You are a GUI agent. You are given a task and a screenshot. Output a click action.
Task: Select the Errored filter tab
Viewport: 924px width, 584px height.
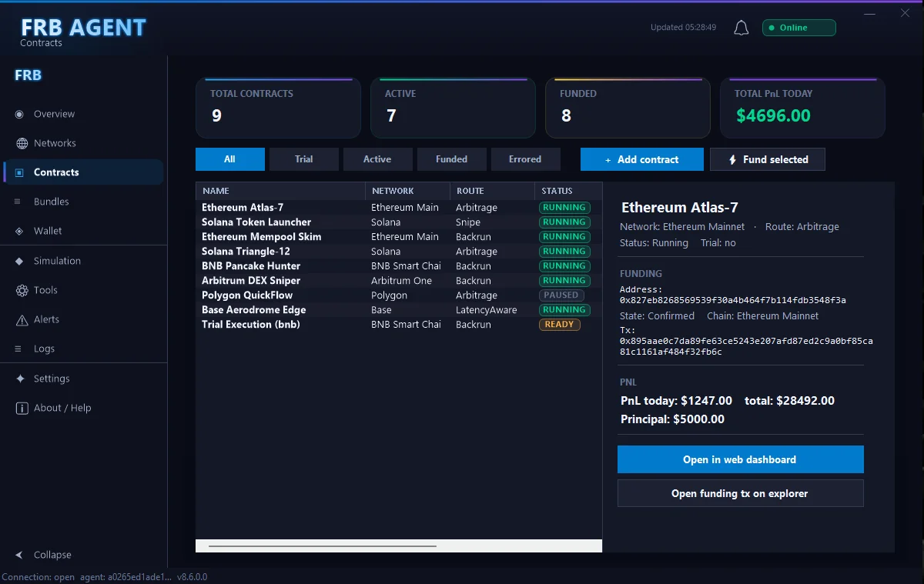(x=525, y=159)
